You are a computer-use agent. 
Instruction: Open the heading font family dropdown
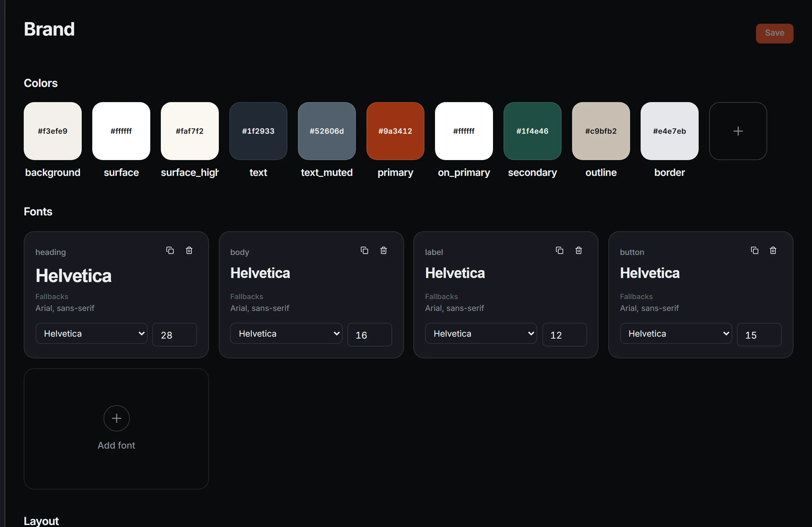[x=91, y=334]
